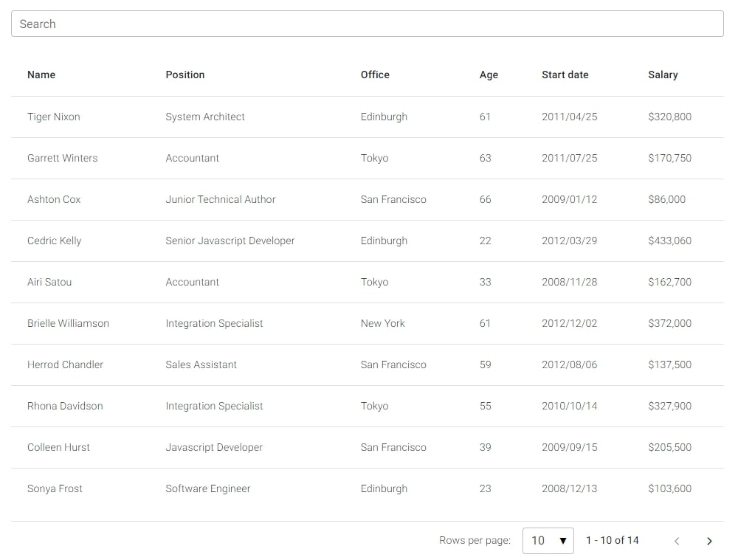Sort by the Name column header
This screenshot has height=560, width=738.
(x=41, y=75)
